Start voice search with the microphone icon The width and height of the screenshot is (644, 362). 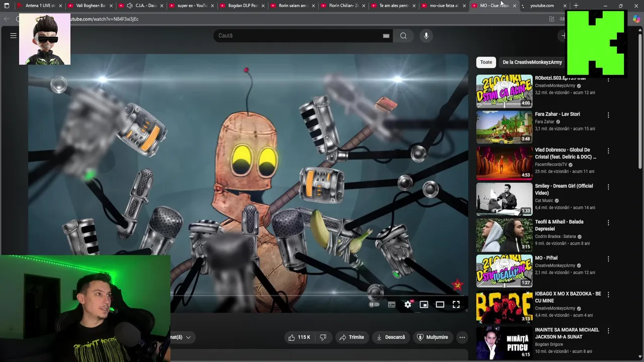click(x=426, y=36)
